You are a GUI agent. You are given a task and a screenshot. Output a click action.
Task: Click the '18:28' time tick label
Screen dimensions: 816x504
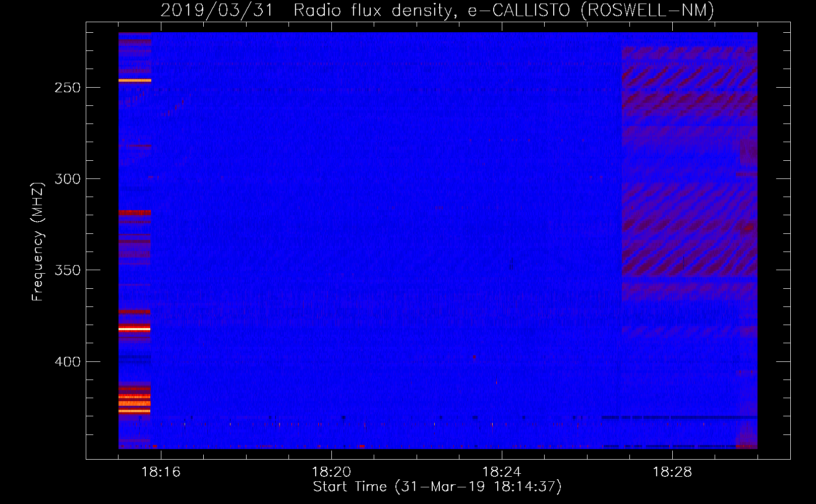pos(672,472)
